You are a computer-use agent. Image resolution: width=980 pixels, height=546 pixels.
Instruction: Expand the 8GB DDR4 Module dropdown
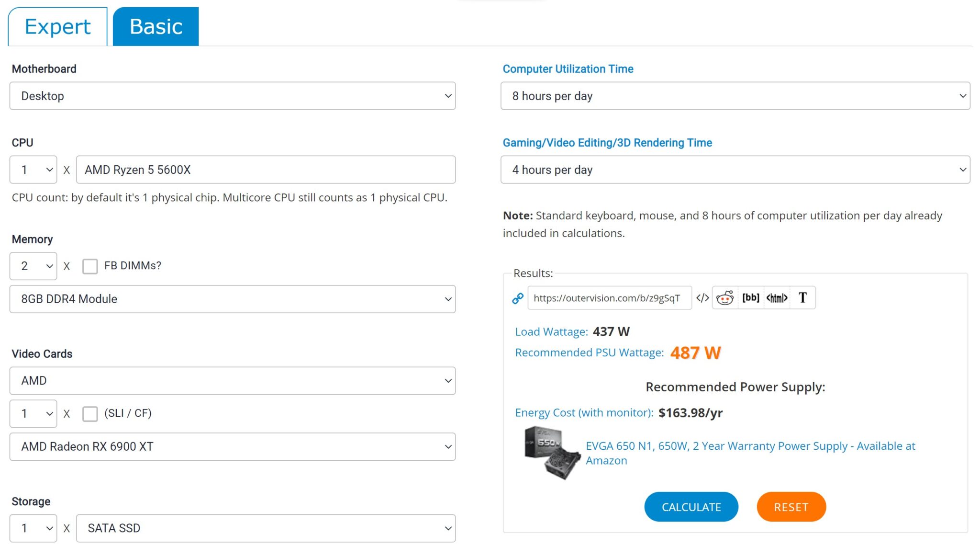click(x=233, y=299)
